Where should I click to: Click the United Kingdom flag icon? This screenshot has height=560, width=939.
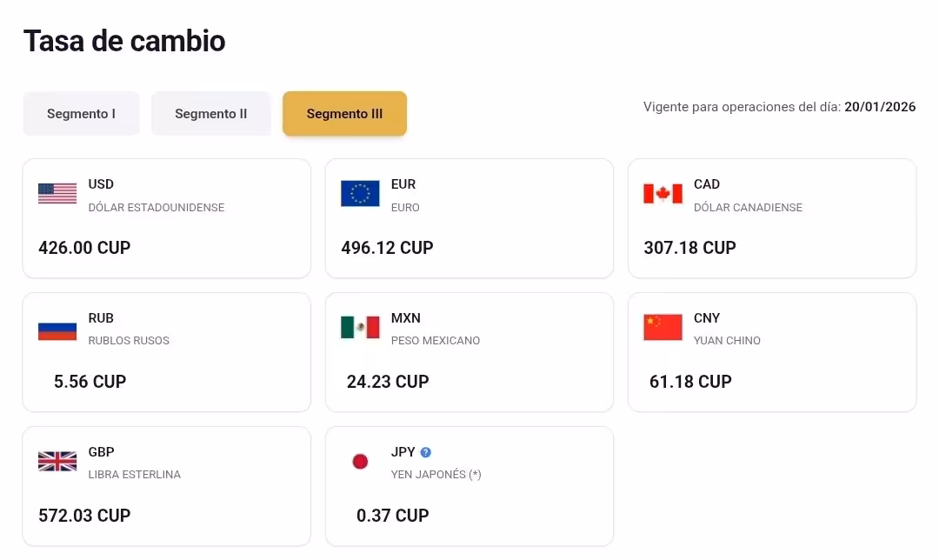pos(57,461)
